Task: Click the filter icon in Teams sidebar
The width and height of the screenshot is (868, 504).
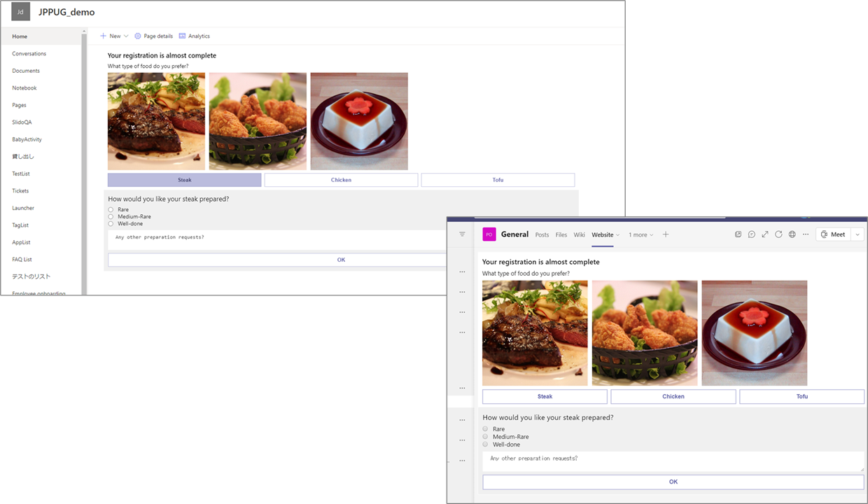Action: (462, 234)
